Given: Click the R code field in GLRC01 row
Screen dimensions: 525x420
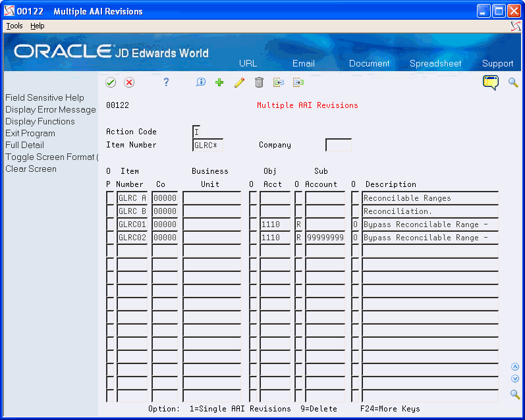Looking at the screenshot, I should click(x=298, y=224).
